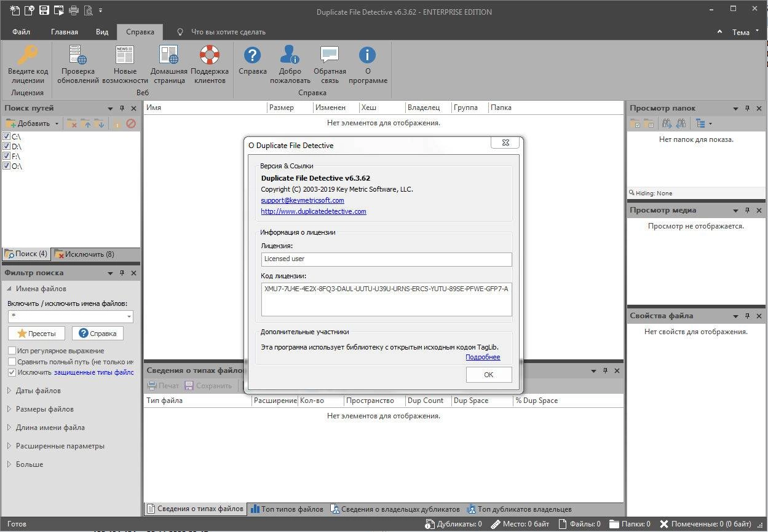Click the Справка question mark ribbon icon
Viewport: 768px width, 532px height.
coord(253,55)
